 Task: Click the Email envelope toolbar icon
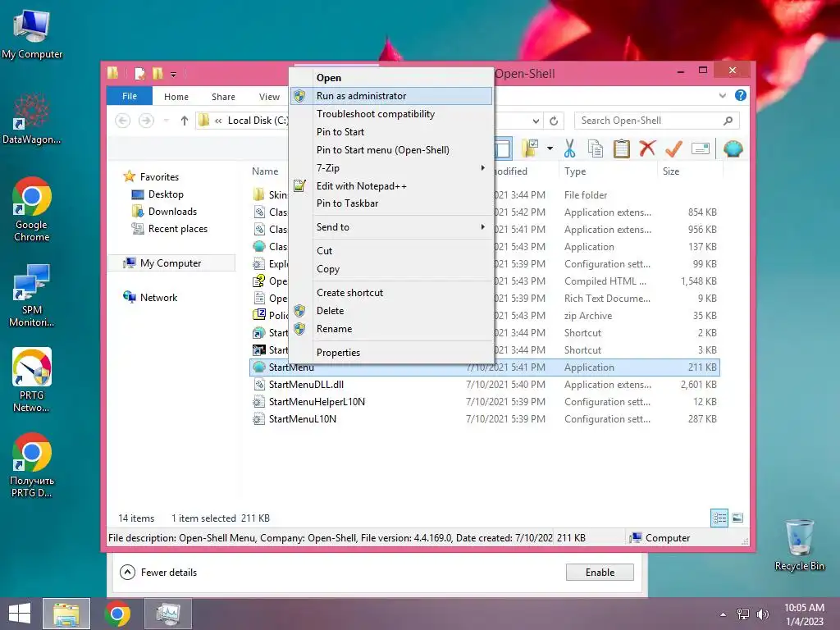coord(701,148)
